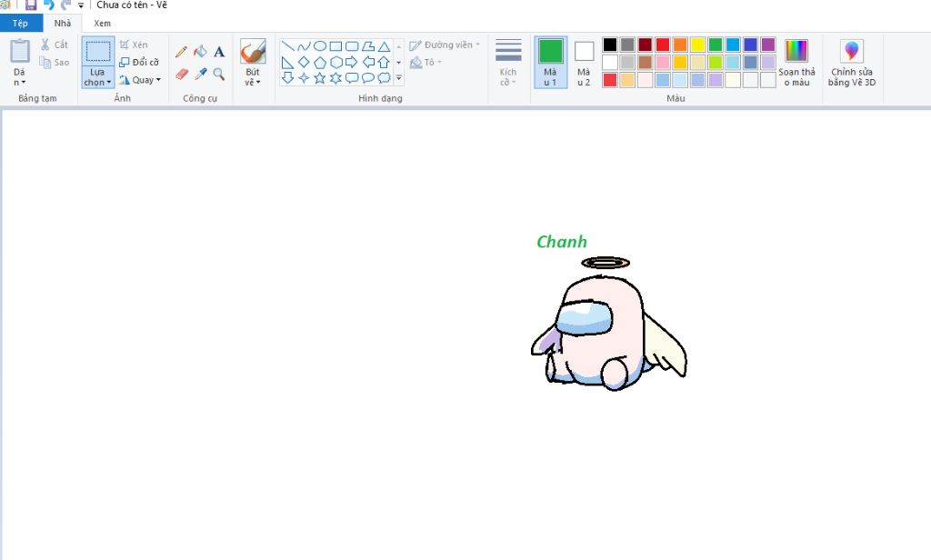Choose the Oval callout shape
931x560 pixels.
coord(368,78)
